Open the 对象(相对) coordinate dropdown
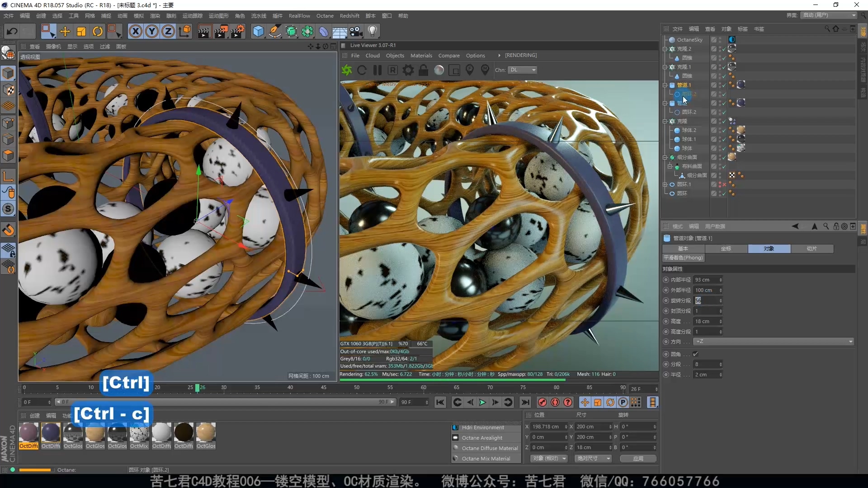Image resolution: width=868 pixels, height=488 pixels. pyautogui.click(x=549, y=459)
